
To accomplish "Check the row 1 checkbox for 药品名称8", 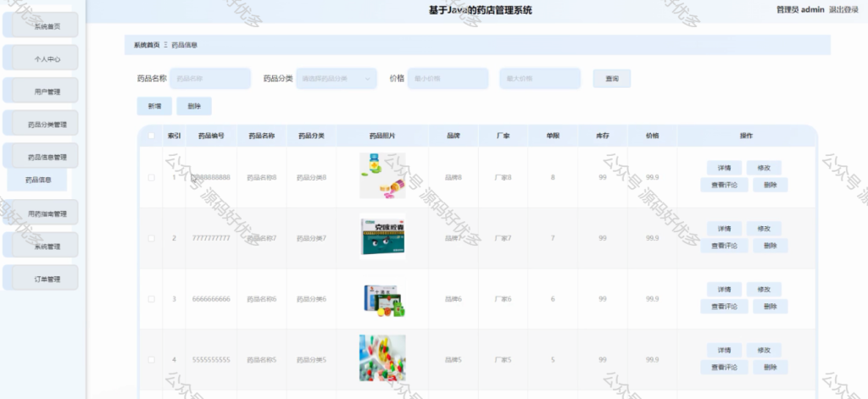I will [x=151, y=178].
